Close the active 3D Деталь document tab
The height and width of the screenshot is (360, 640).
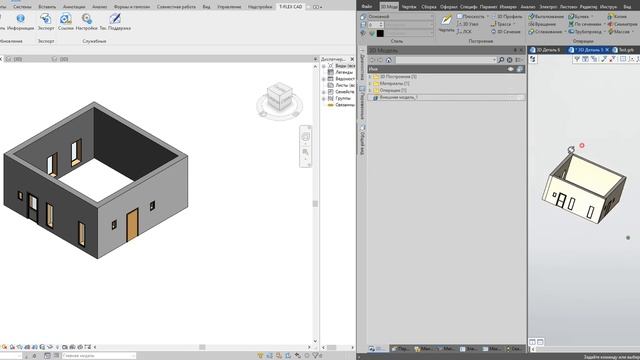coord(607,50)
